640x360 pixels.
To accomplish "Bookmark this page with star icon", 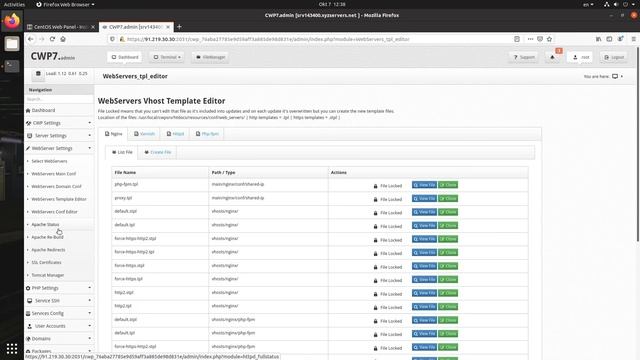I will pyautogui.click(x=549, y=39).
